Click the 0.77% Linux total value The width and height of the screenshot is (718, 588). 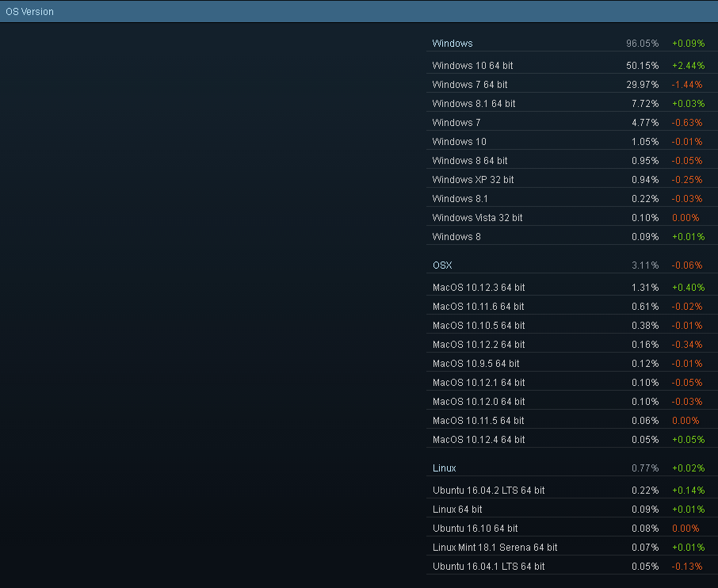[645, 468]
